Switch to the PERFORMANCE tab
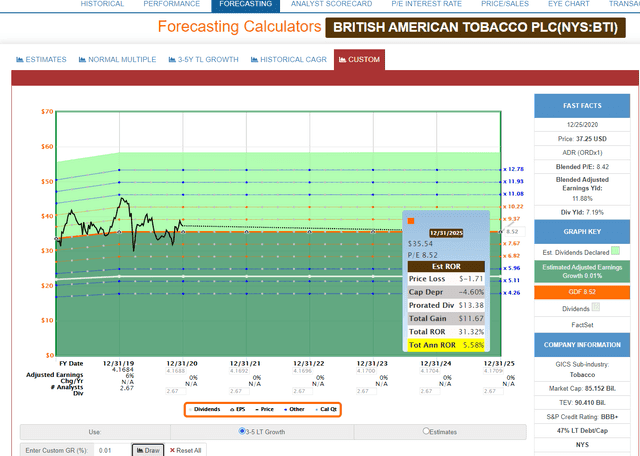The height and width of the screenshot is (456, 640). 171,4
